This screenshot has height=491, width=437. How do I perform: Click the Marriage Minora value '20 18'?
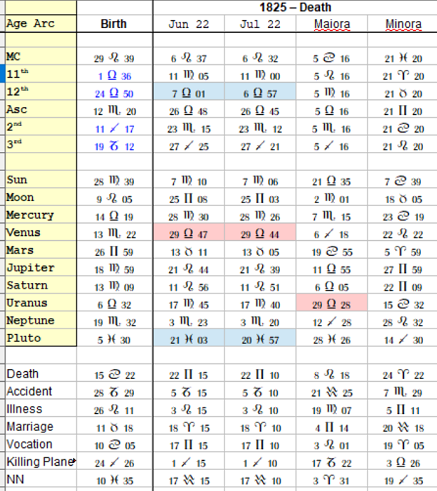pos(403,428)
